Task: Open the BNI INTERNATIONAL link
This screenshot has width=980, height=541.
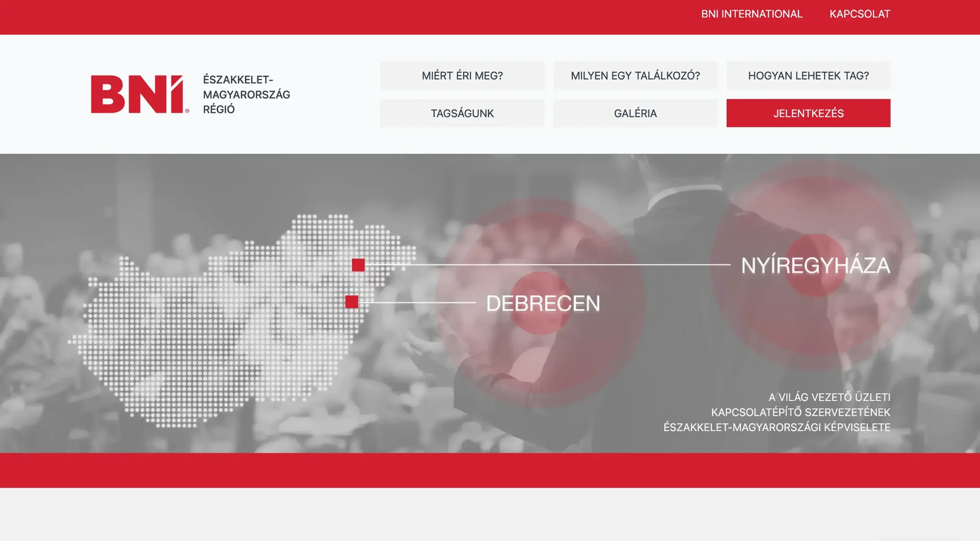Action: point(751,14)
